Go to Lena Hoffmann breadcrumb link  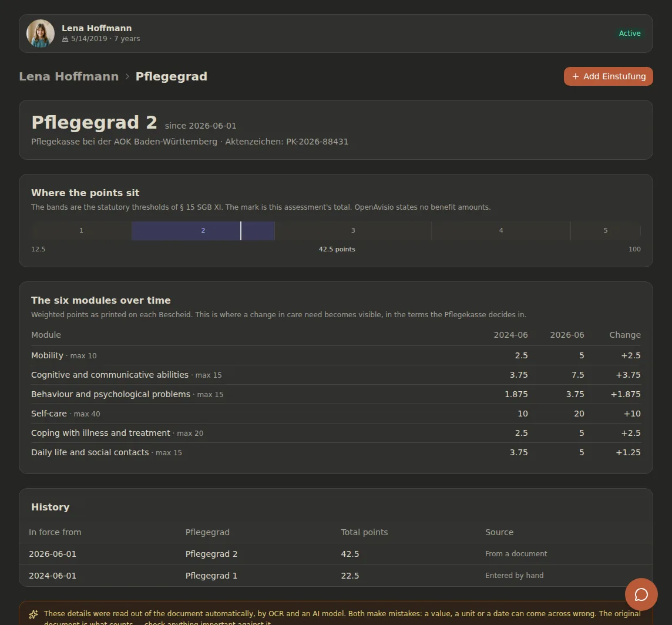click(x=69, y=76)
